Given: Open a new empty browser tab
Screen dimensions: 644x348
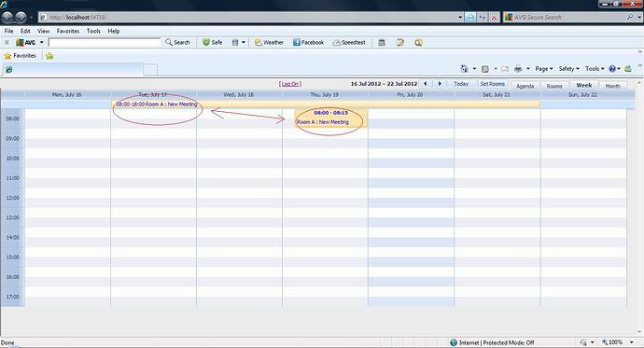Looking at the screenshot, I should [150, 70].
